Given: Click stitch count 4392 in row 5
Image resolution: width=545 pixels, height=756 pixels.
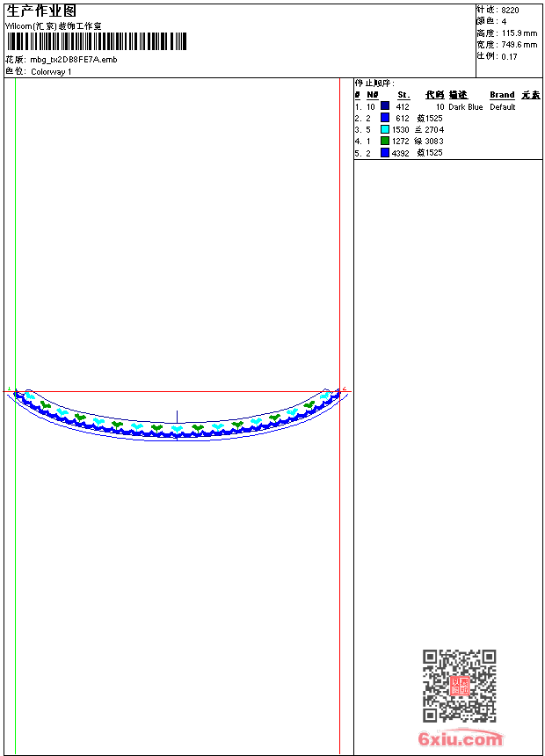Looking at the screenshot, I should [x=400, y=153].
